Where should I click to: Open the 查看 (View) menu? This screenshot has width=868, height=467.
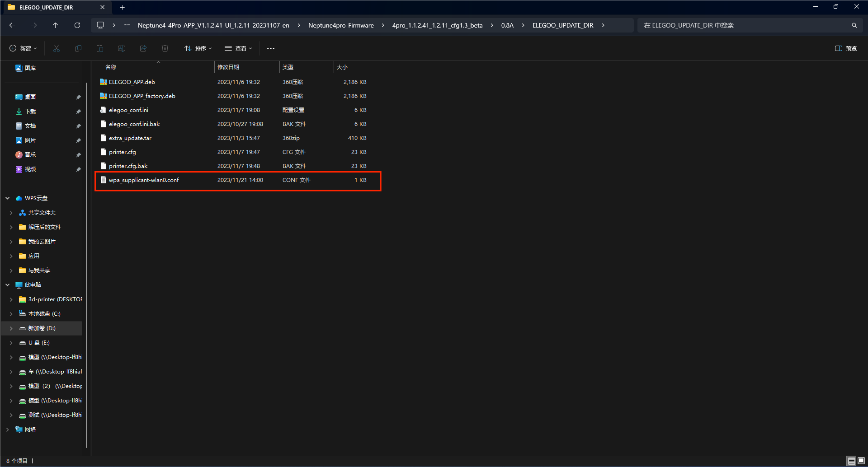pyautogui.click(x=238, y=48)
